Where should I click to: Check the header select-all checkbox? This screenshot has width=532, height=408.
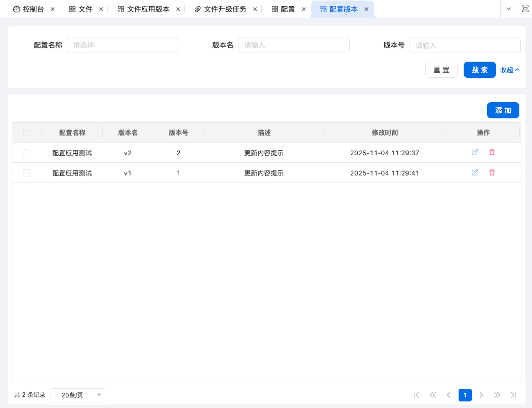click(x=26, y=132)
